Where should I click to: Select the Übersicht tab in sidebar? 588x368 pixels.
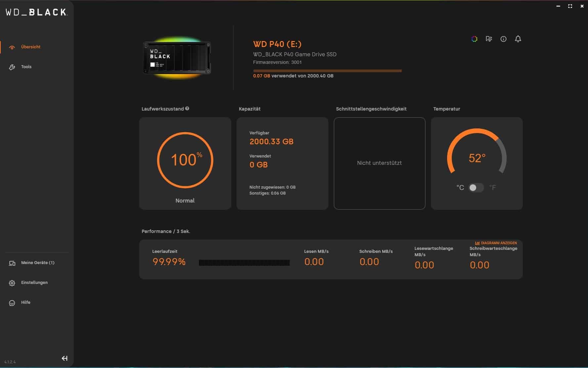[30, 47]
